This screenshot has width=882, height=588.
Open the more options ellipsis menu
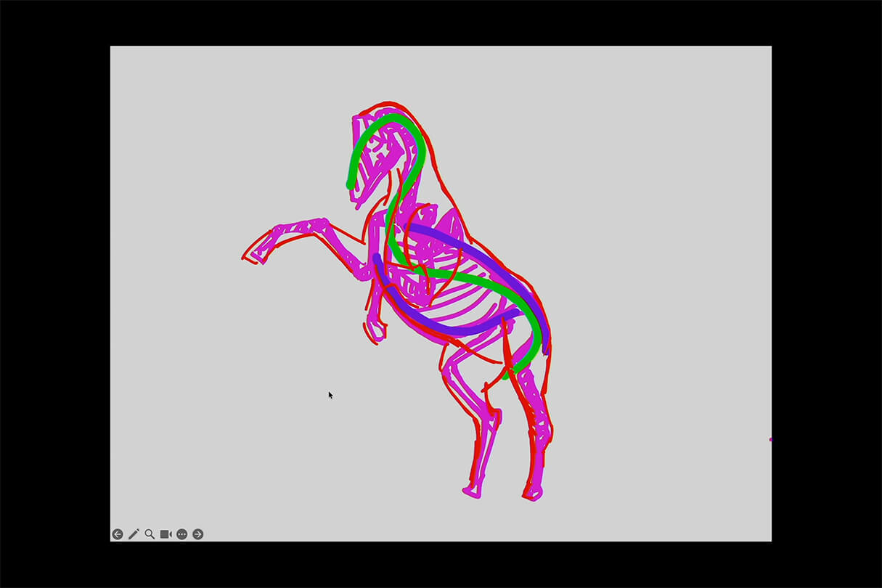pos(181,534)
